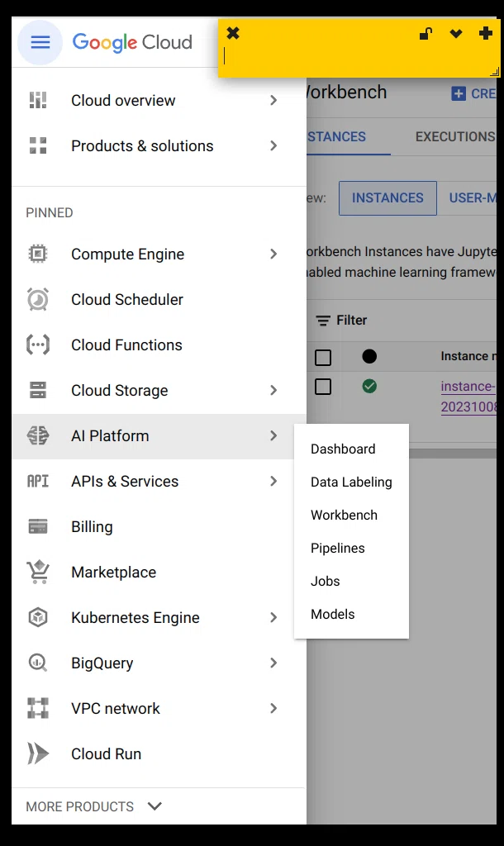Expand the AI Platform submenu arrow
This screenshot has height=846, width=504.
point(273,435)
